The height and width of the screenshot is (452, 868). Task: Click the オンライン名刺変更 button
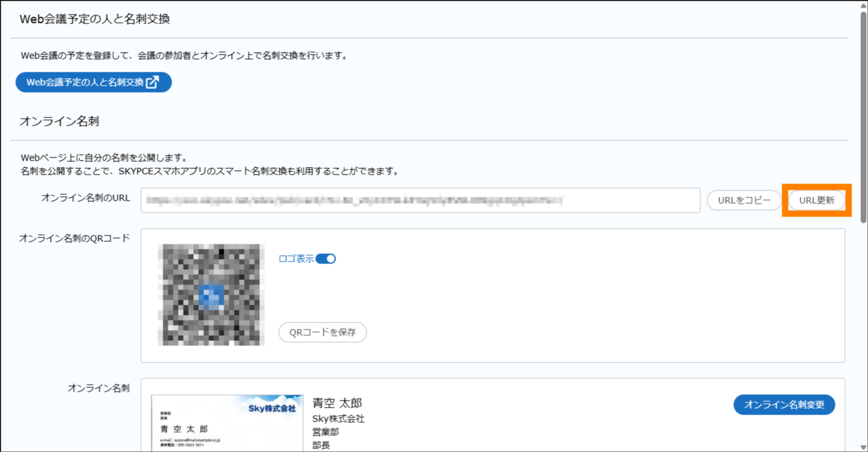point(784,404)
